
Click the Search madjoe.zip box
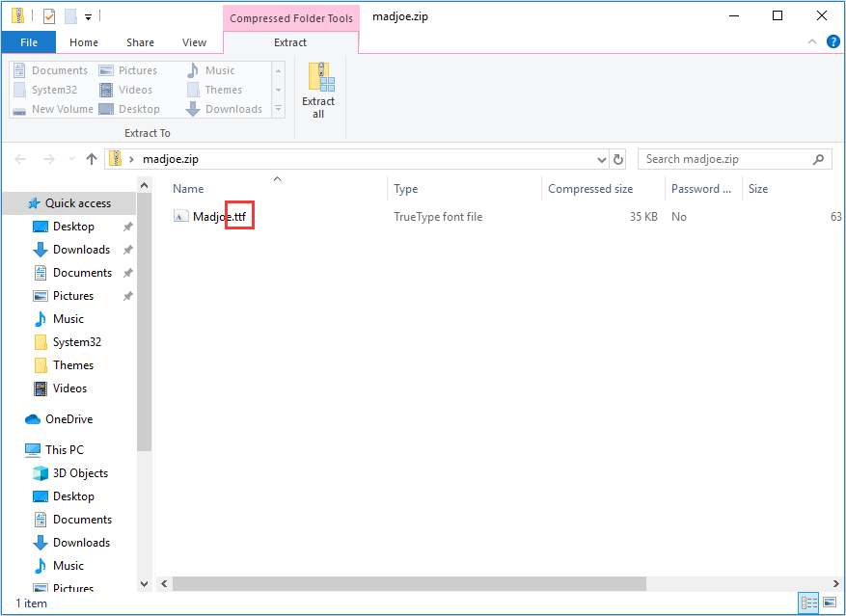(x=734, y=159)
